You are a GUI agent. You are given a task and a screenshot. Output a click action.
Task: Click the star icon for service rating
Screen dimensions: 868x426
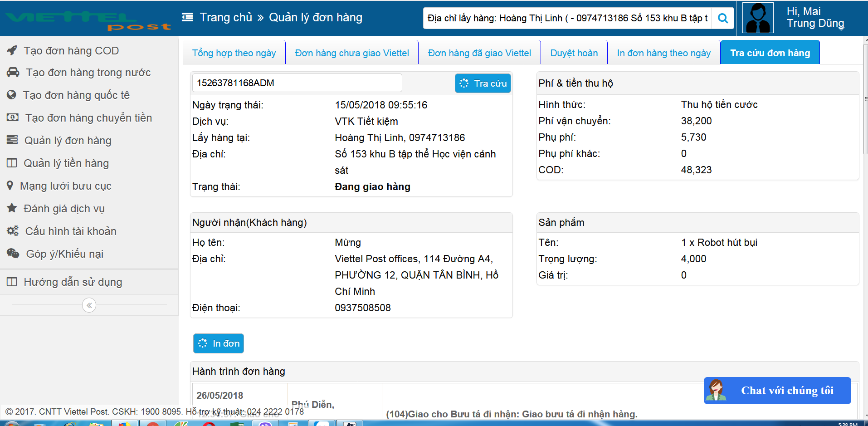[x=12, y=209]
